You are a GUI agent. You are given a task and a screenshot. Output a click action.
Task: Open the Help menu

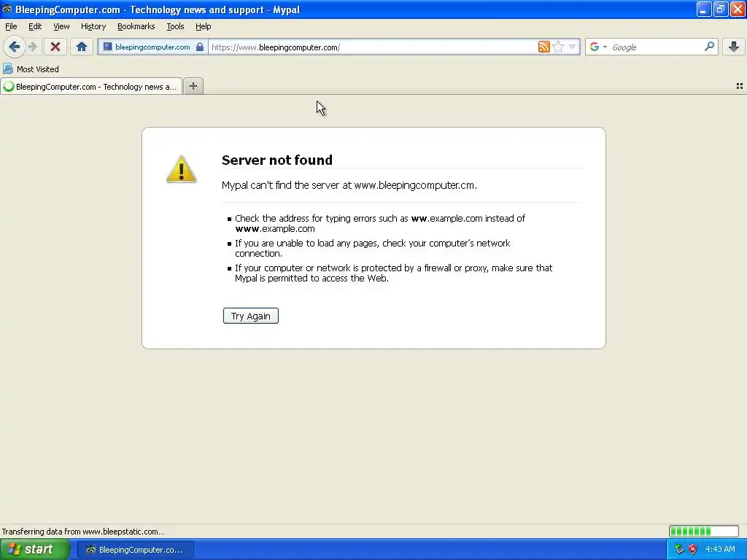click(x=203, y=26)
